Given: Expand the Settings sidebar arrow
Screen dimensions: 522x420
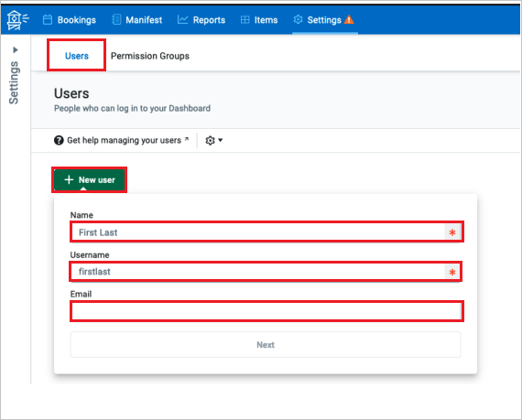Looking at the screenshot, I should click(x=16, y=50).
